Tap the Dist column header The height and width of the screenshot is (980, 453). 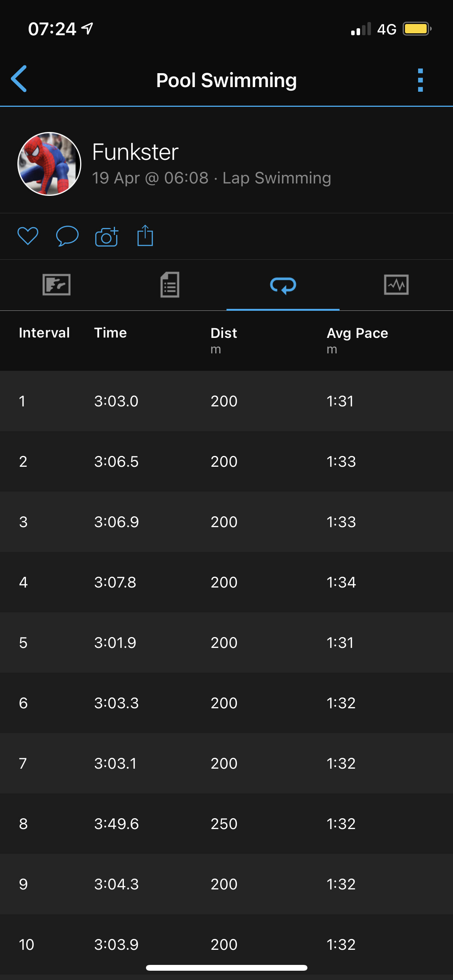223,333
